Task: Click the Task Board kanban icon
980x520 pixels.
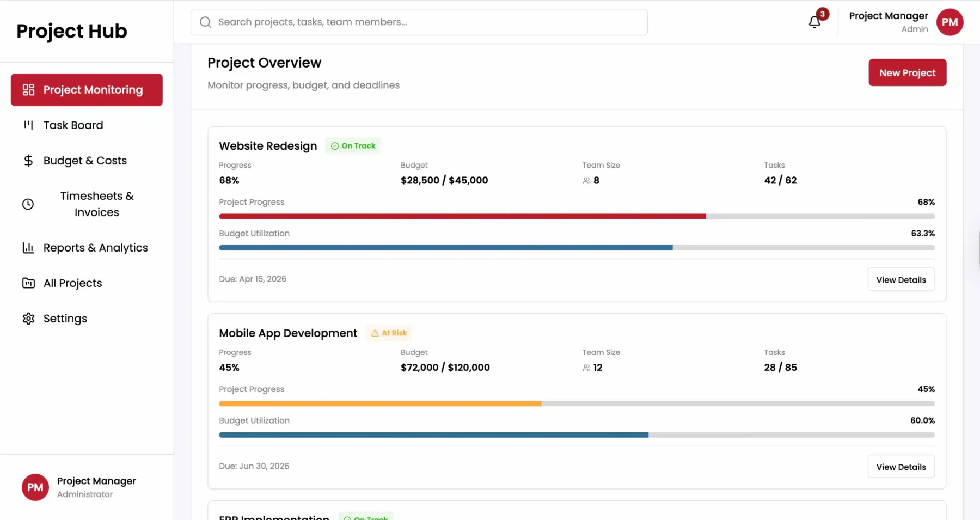Action: pyautogui.click(x=28, y=125)
